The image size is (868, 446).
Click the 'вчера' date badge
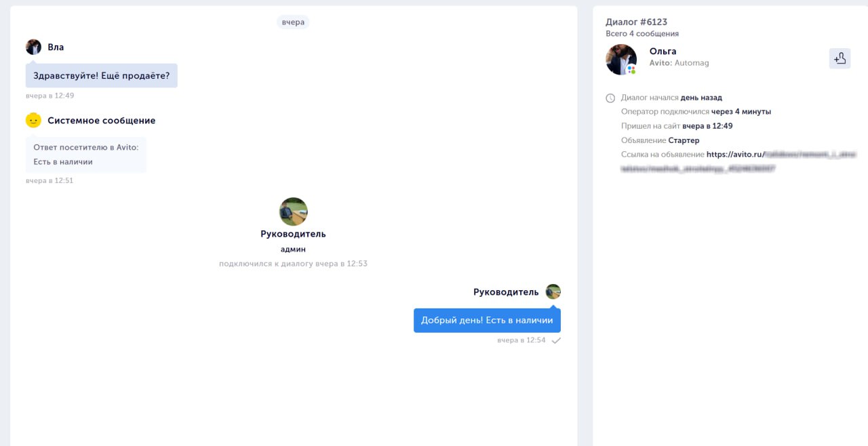[x=293, y=22]
